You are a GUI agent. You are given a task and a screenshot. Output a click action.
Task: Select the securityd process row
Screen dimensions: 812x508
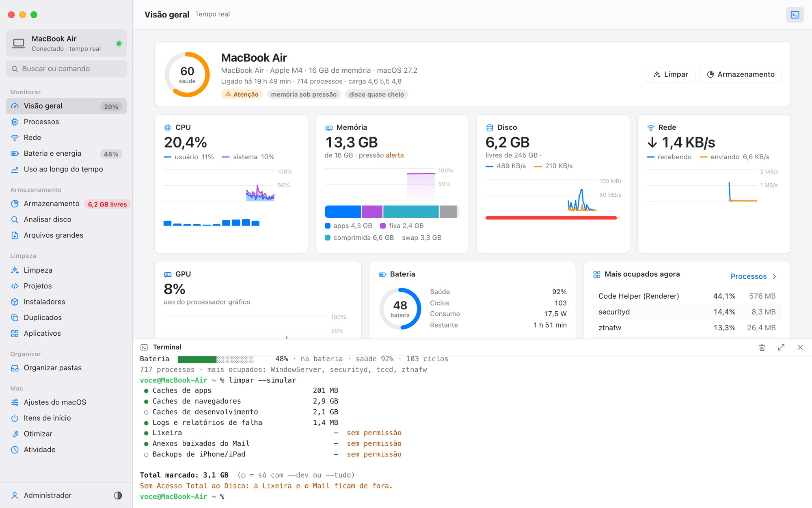pyautogui.click(x=687, y=312)
